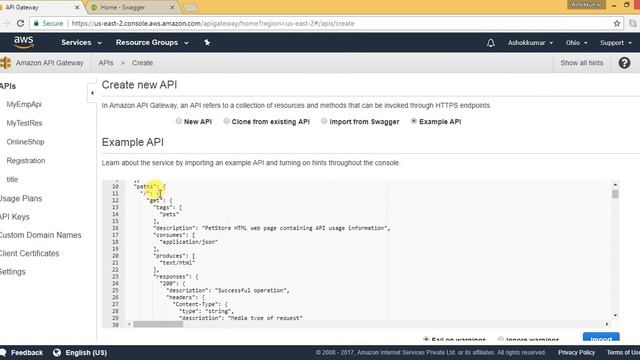The width and height of the screenshot is (640, 360).
Task: Select the New API radio button
Action: pyautogui.click(x=179, y=121)
